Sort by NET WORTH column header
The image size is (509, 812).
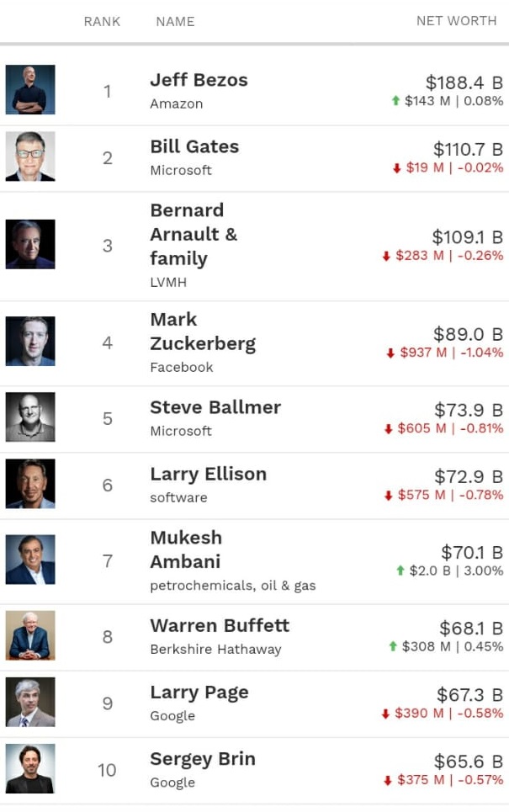pos(456,21)
